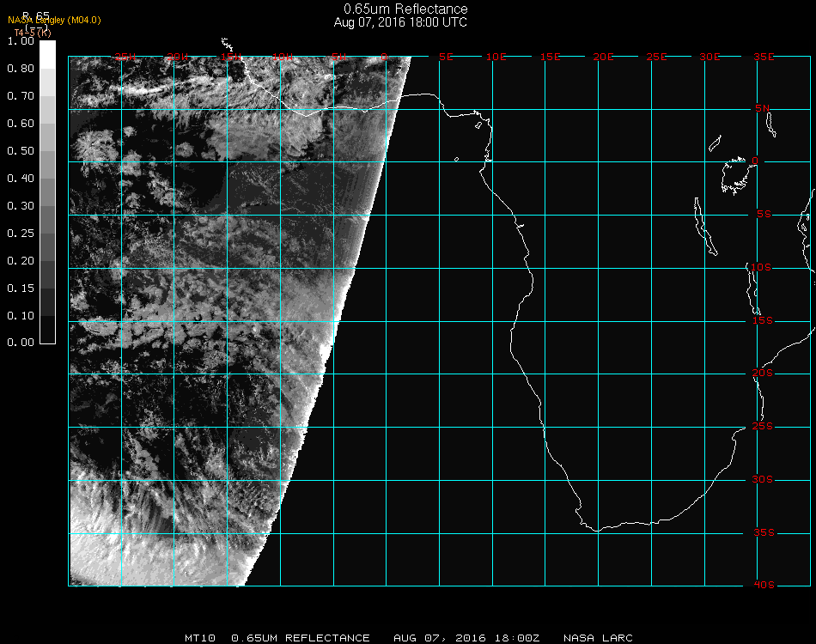Click the long Lake Tanganyika outline

pyautogui.click(x=705, y=226)
